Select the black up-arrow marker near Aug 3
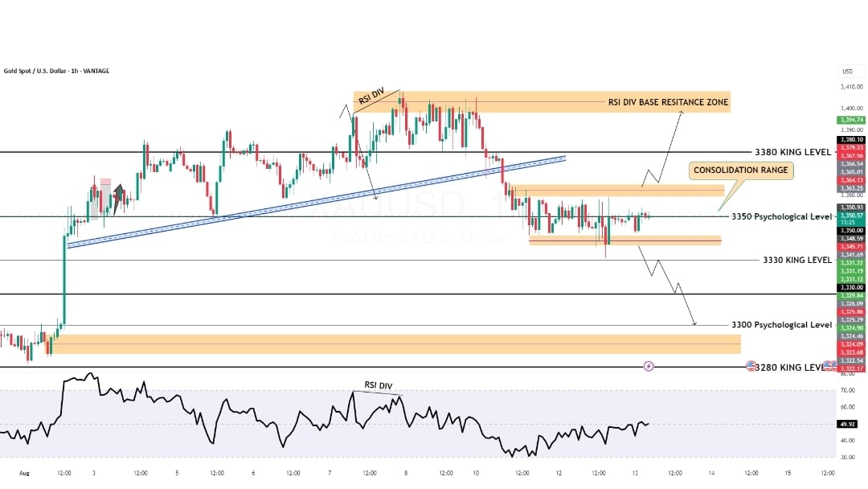This screenshot has height=489, width=868. click(x=117, y=199)
